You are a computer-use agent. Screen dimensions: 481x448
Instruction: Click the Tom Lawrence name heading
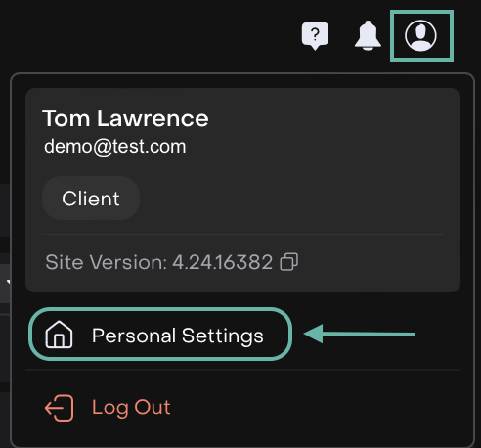click(x=125, y=118)
